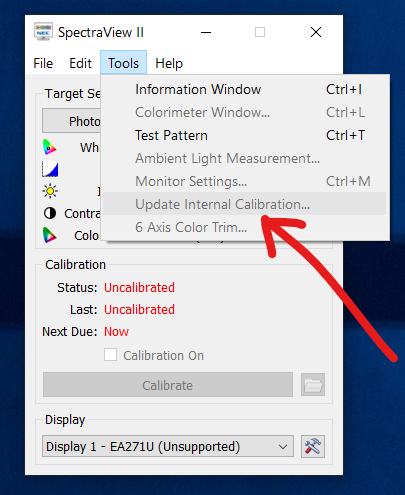Click Update Internal Calibration menu item
The height and width of the screenshot is (495, 405).
[x=245, y=204]
